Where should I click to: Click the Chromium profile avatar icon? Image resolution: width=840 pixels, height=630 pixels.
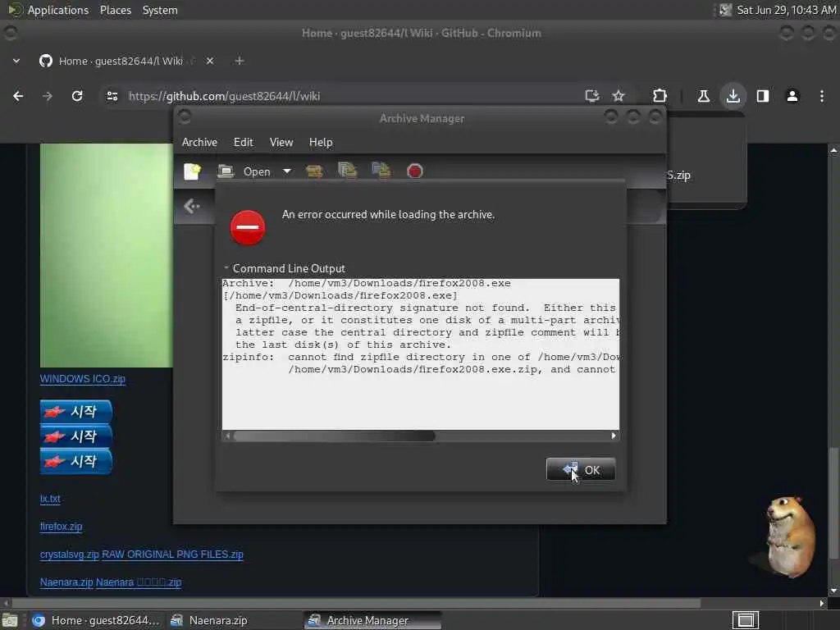(x=792, y=97)
